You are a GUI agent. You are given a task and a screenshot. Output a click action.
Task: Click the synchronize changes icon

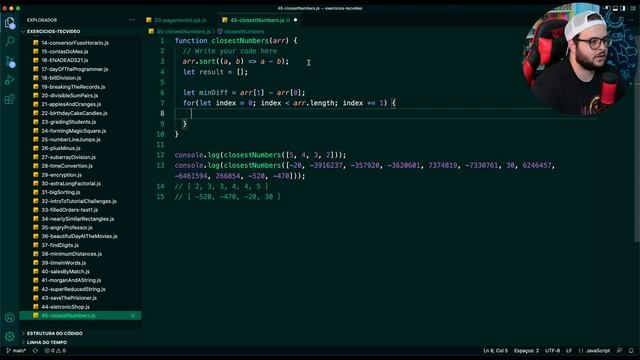click(36, 351)
